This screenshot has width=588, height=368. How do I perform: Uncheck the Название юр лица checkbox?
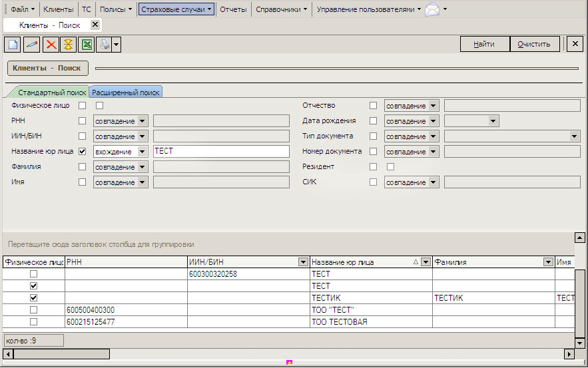pos(83,152)
